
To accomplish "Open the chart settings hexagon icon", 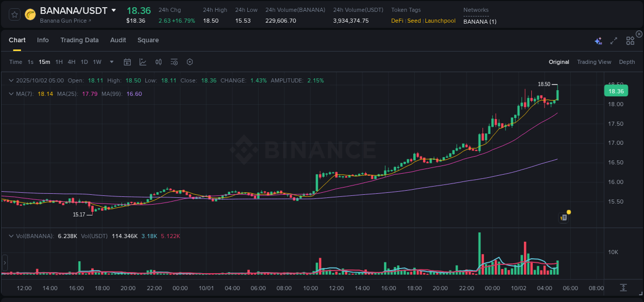I will [190, 61].
